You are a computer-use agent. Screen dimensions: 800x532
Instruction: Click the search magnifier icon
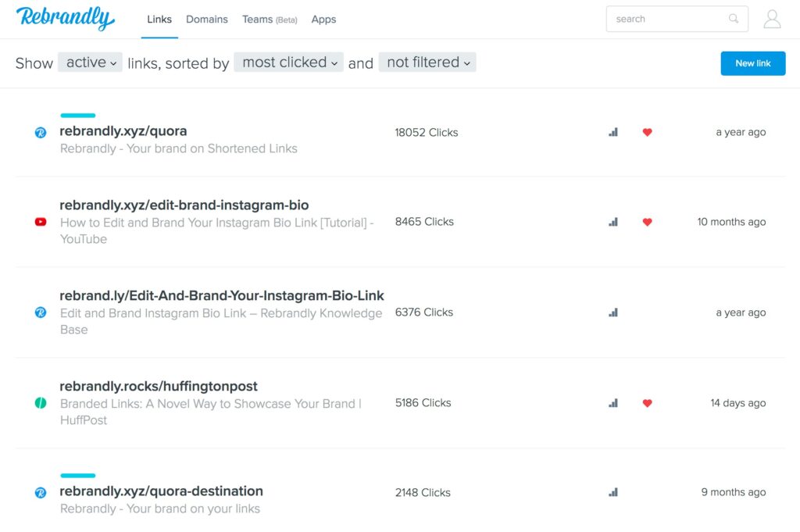733,18
